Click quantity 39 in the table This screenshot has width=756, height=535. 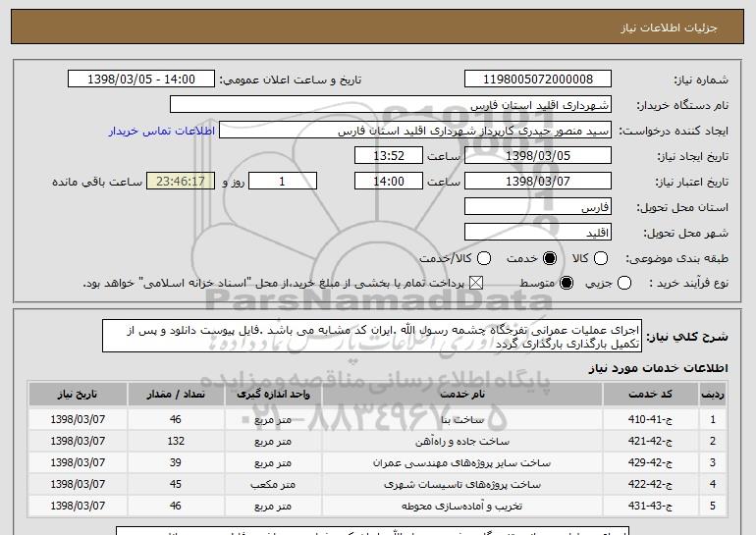176,462
